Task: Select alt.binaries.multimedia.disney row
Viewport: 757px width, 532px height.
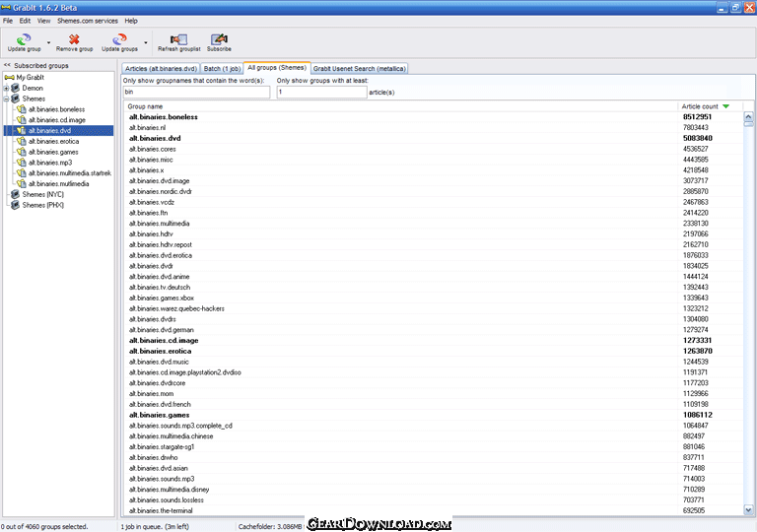Action: pos(433,489)
